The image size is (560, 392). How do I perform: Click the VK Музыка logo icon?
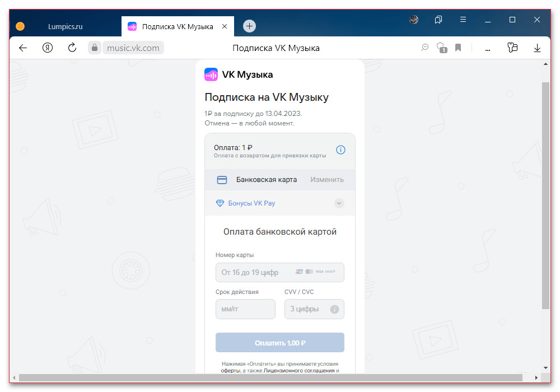point(211,74)
